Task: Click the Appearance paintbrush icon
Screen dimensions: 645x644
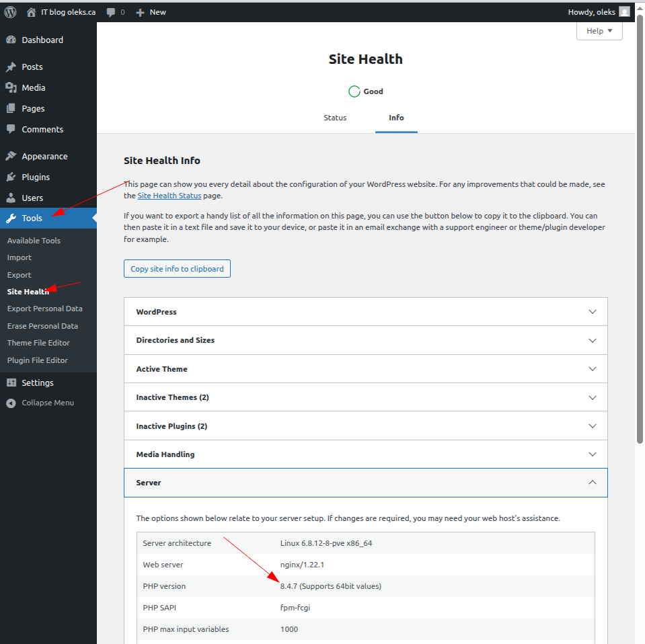Action: (11, 156)
